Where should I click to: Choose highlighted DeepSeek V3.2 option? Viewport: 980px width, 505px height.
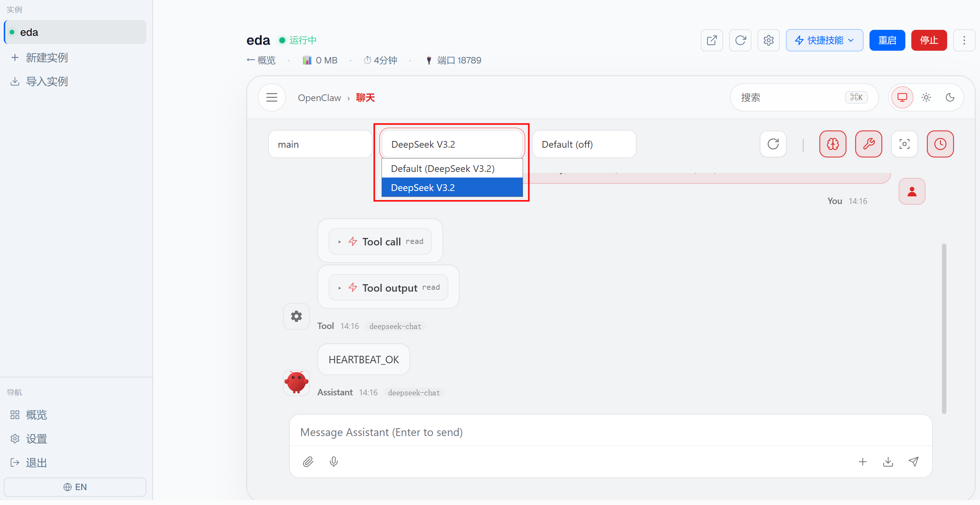(x=452, y=187)
